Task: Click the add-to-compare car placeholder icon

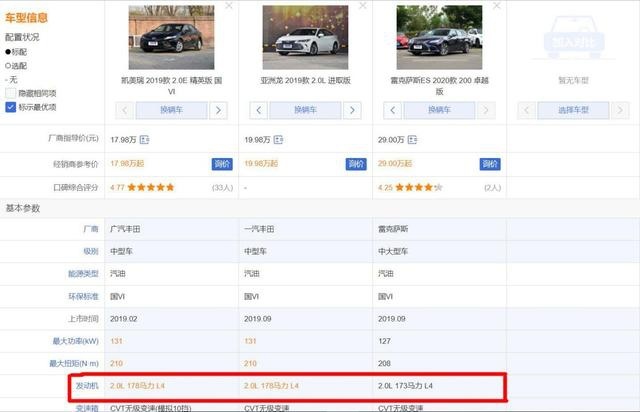Action: [573, 38]
